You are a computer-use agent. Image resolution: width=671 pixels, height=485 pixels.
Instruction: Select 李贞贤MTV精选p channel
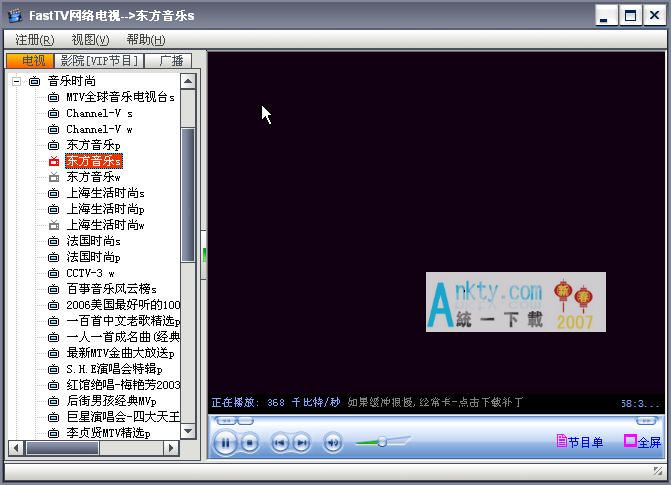coord(108,433)
